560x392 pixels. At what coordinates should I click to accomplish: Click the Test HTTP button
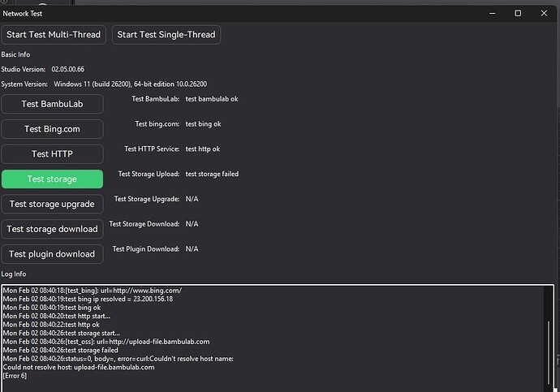click(52, 154)
